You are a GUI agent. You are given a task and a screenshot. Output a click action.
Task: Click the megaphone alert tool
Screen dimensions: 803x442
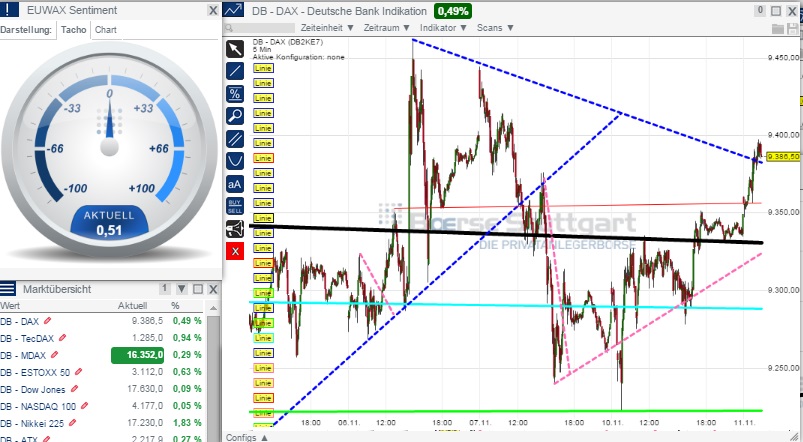pyautogui.click(x=235, y=229)
